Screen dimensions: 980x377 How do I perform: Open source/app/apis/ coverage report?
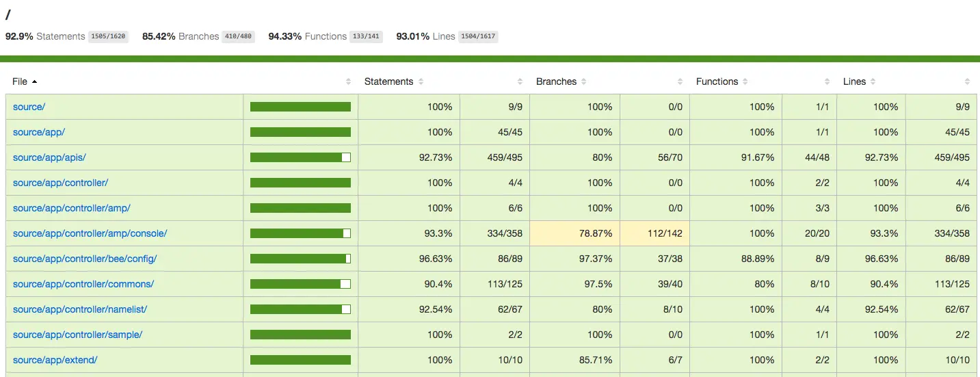coord(49,157)
